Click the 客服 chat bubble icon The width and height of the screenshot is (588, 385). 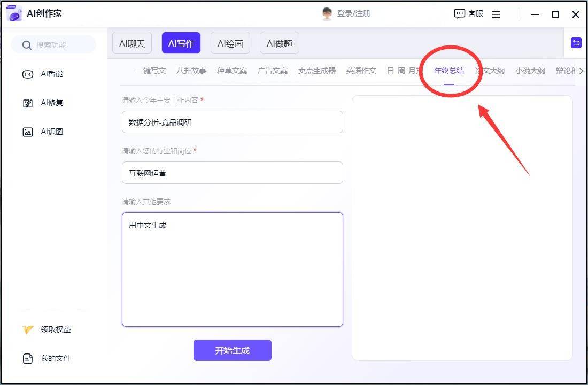[459, 14]
